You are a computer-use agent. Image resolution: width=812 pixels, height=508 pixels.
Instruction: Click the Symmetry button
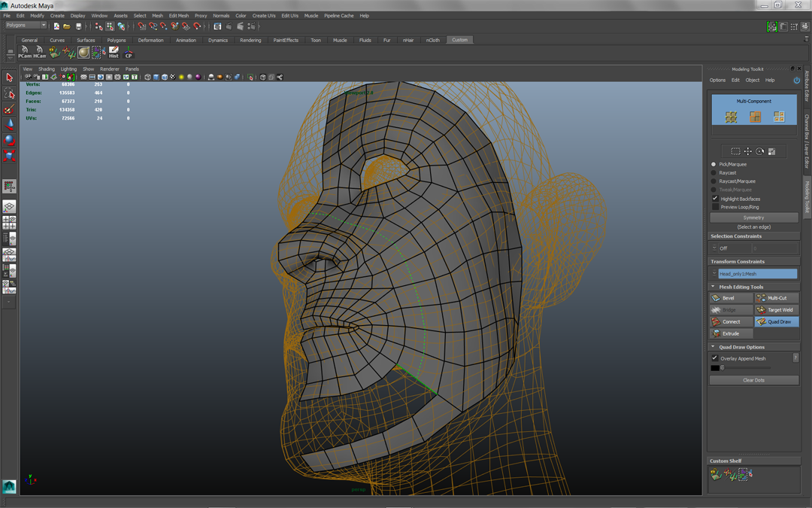coord(753,217)
